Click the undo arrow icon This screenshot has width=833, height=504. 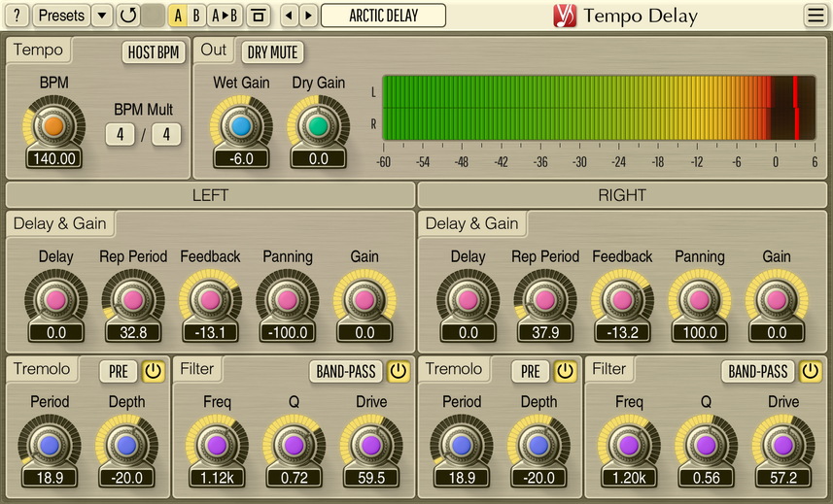(x=127, y=16)
